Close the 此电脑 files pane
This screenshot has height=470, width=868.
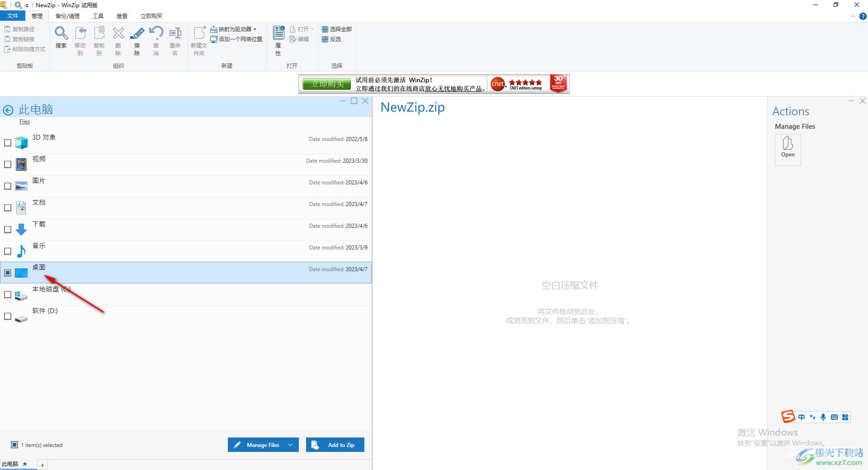(x=365, y=101)
